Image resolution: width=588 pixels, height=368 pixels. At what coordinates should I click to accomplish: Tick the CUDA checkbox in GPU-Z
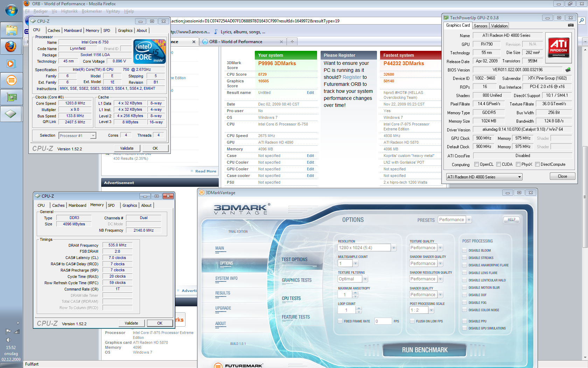(498, 164)
